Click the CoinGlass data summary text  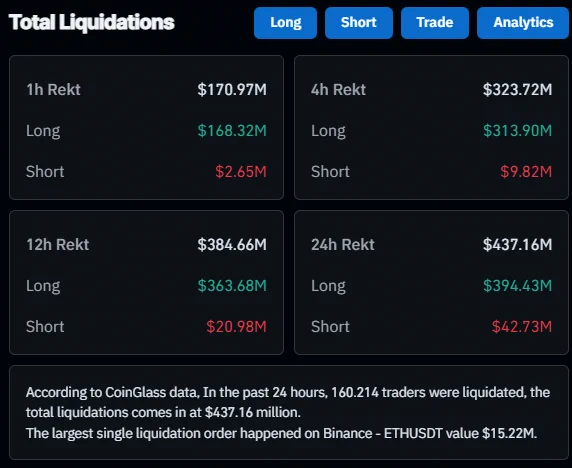pos(288,402)
